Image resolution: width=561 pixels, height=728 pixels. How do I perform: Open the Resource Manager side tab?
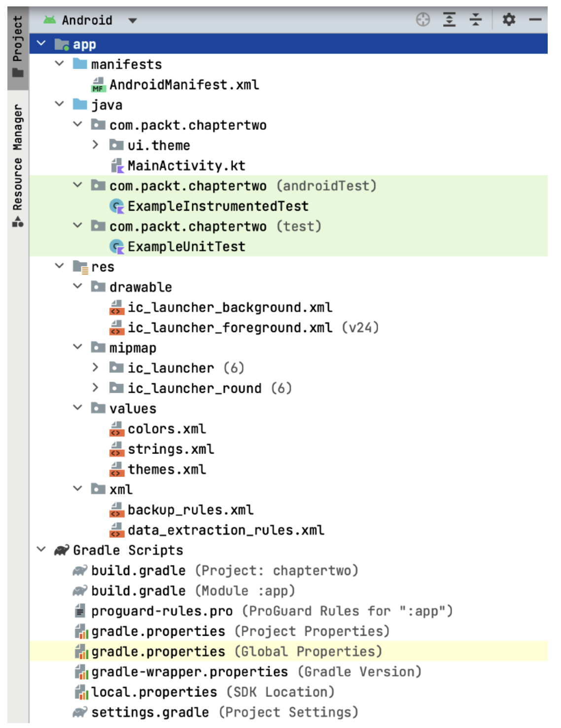(18, 165)
